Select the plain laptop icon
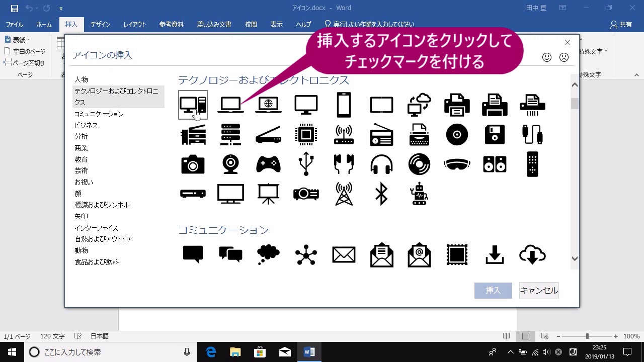The height and width of the screenshot is (362, 644). pyautogui.click(x=230, y=105)
